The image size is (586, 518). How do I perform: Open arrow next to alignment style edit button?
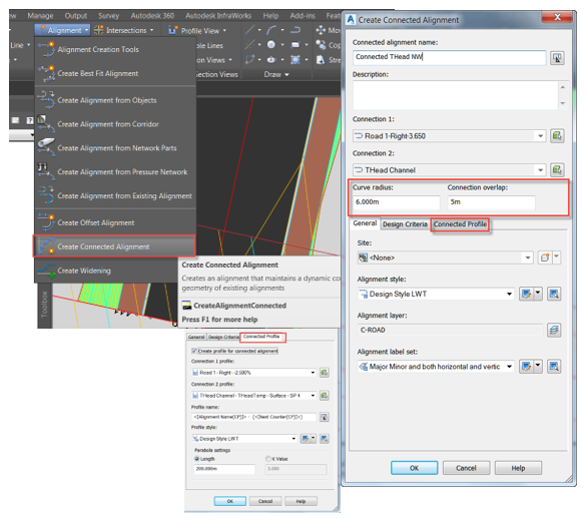pyautogui.click(x=538, y=294)
